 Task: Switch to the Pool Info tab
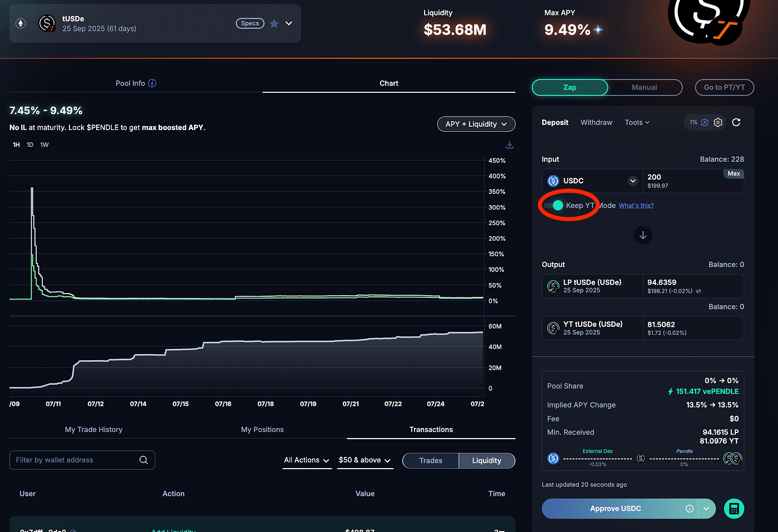136,83
